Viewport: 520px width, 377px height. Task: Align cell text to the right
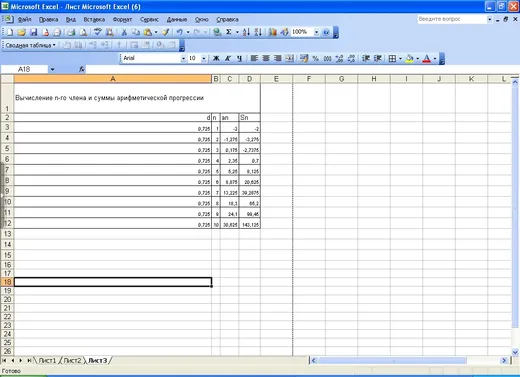278,58
